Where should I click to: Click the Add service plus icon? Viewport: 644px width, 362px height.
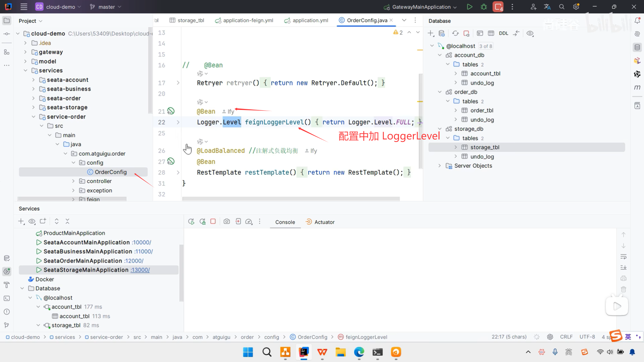pyautogui.click(x=21, y=221)
